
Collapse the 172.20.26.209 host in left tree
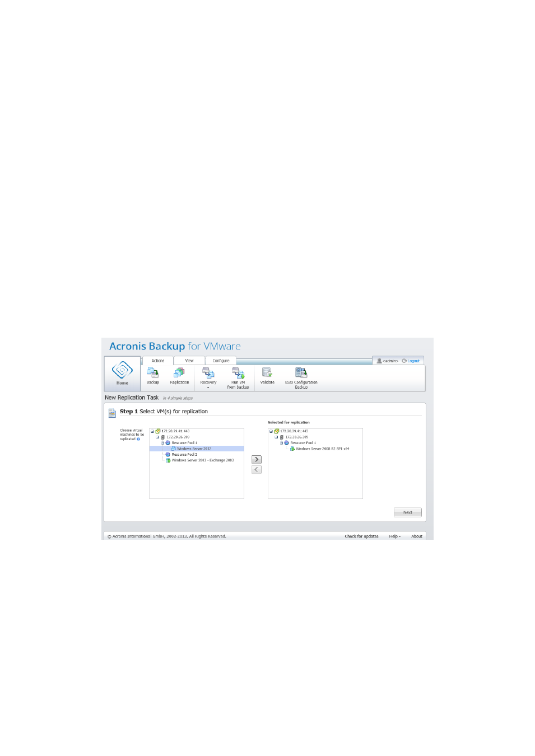pyautogui.click(x=157, y=437)
